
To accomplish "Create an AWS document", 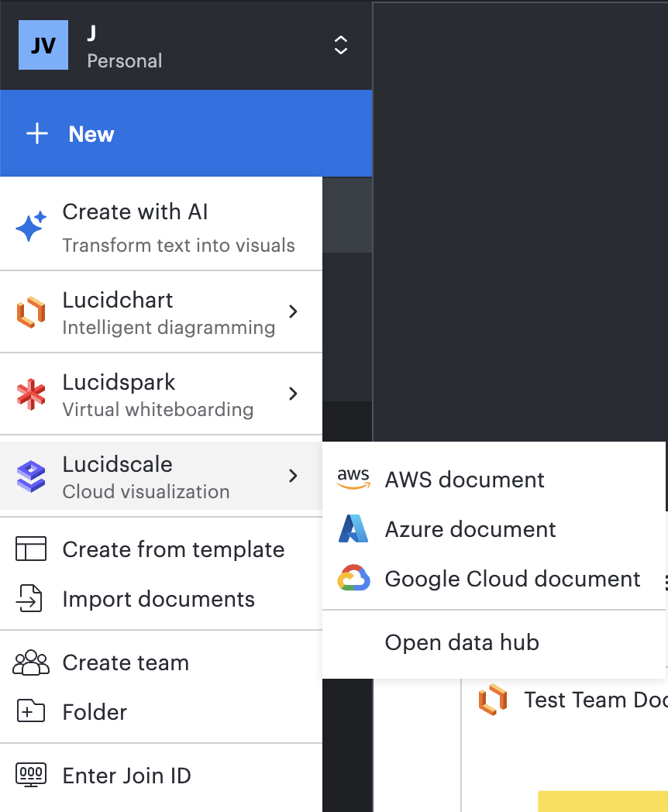I will coord(494,480).
